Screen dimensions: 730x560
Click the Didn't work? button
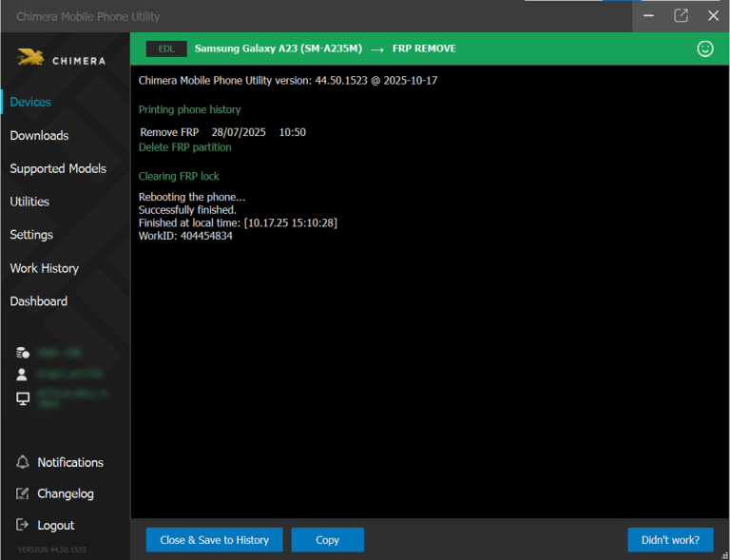pyautogui.click(x=670, y=540)
